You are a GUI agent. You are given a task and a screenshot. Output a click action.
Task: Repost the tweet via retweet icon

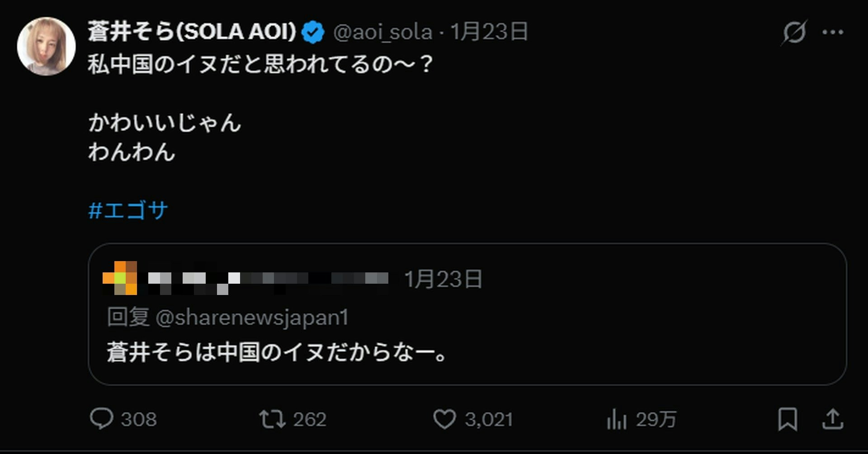(x=272, y=419)
